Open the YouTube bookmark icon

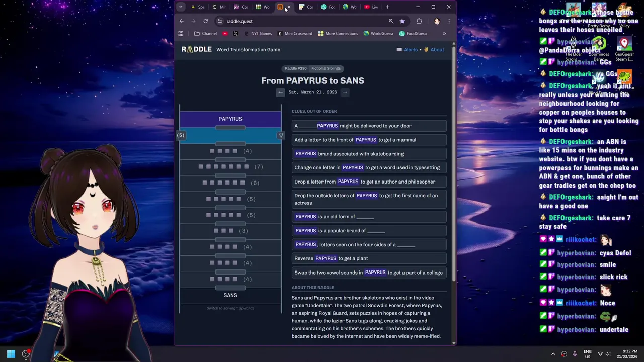225,34
